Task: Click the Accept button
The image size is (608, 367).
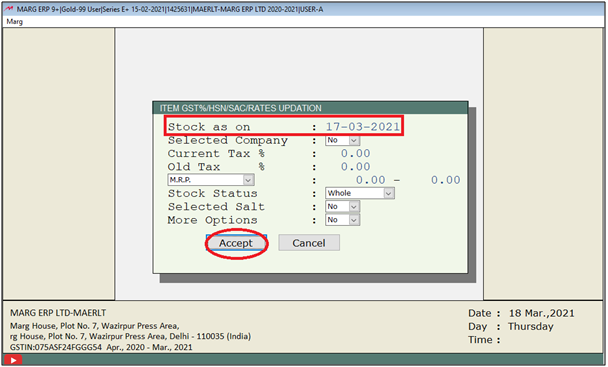Action: (x=236, y=243)
